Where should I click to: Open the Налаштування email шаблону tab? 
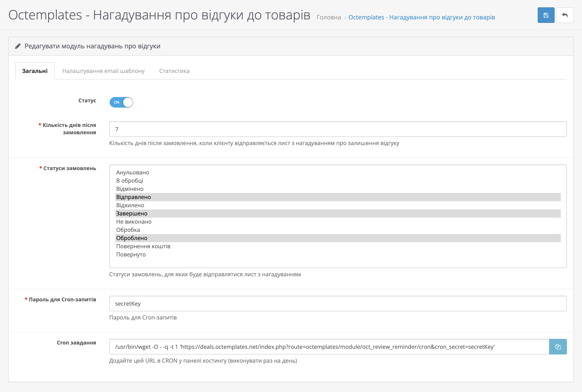[x=103, y=71]
